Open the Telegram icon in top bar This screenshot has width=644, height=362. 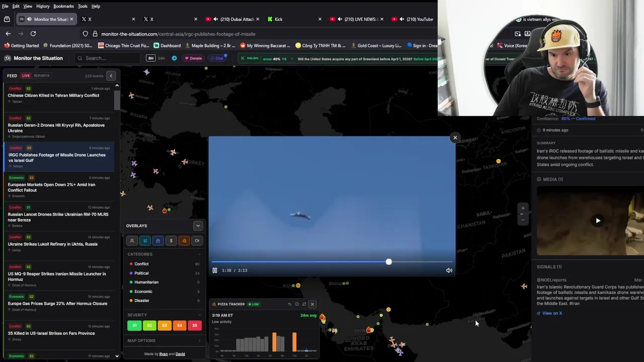174,58
